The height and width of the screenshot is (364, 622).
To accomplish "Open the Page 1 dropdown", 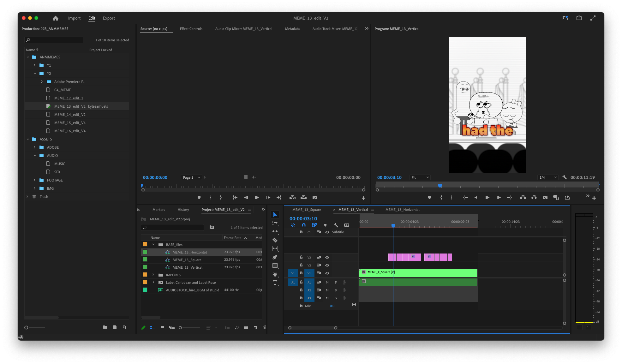I will [x=192, y=177].
